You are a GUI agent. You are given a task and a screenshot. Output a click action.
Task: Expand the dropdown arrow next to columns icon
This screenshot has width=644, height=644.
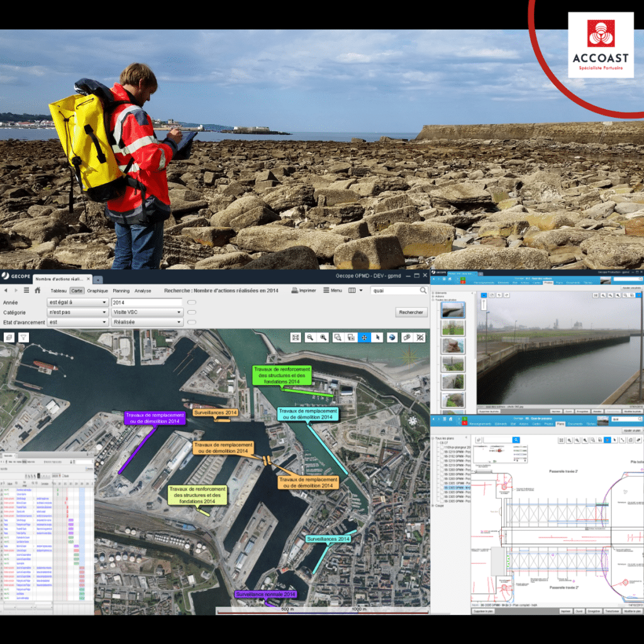[361, 291]
